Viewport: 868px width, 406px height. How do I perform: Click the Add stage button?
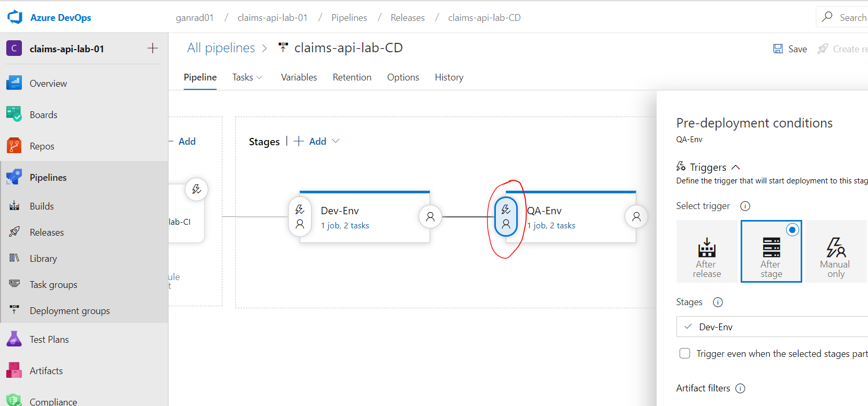tap(310, 141)
